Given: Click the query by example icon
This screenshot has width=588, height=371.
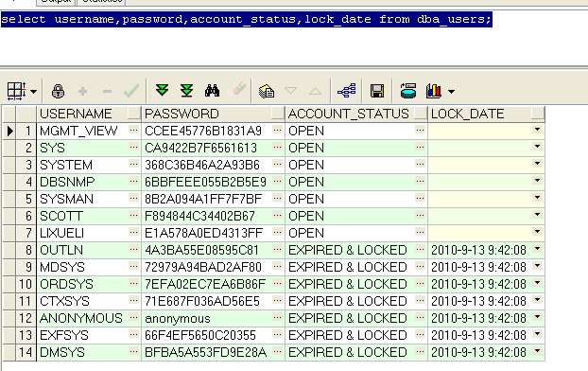Looking at the screenshot, I should [267, 91].
